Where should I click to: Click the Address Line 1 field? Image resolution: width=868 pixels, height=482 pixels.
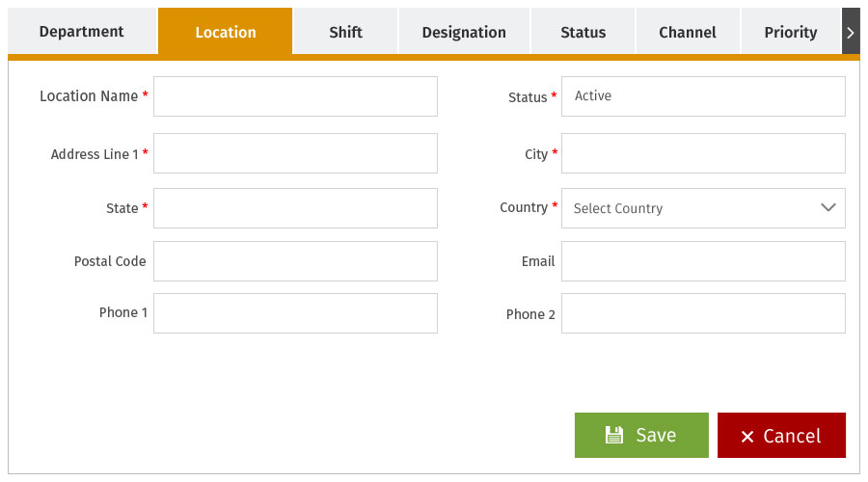click(x=296, y=153)
